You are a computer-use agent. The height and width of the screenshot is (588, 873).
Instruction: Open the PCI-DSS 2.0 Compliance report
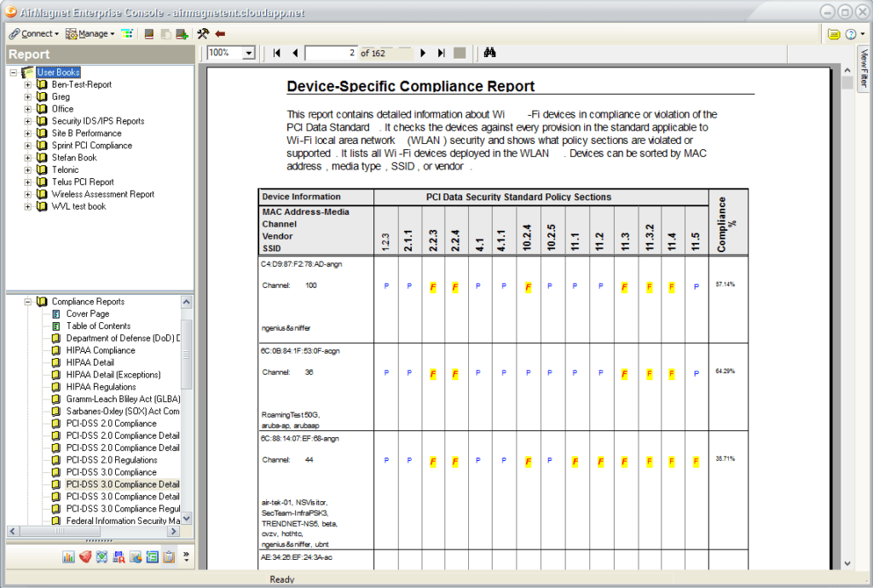(112, 424)
